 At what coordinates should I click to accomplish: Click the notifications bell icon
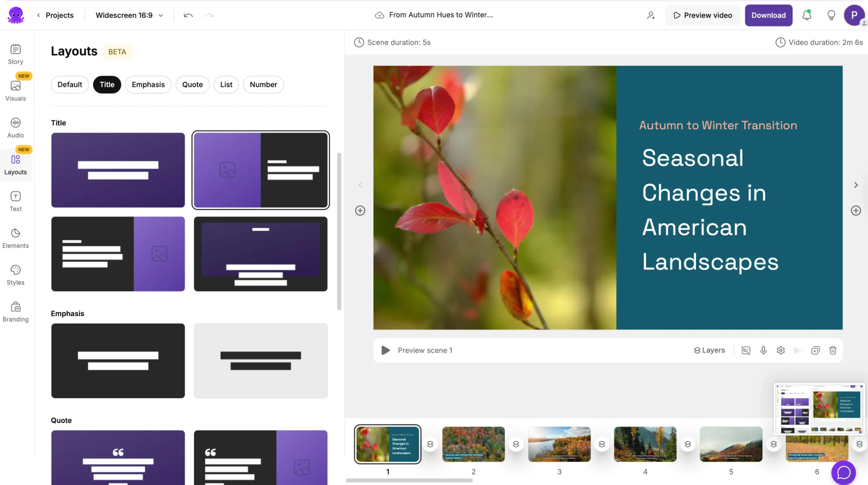[x=807, y=15]
